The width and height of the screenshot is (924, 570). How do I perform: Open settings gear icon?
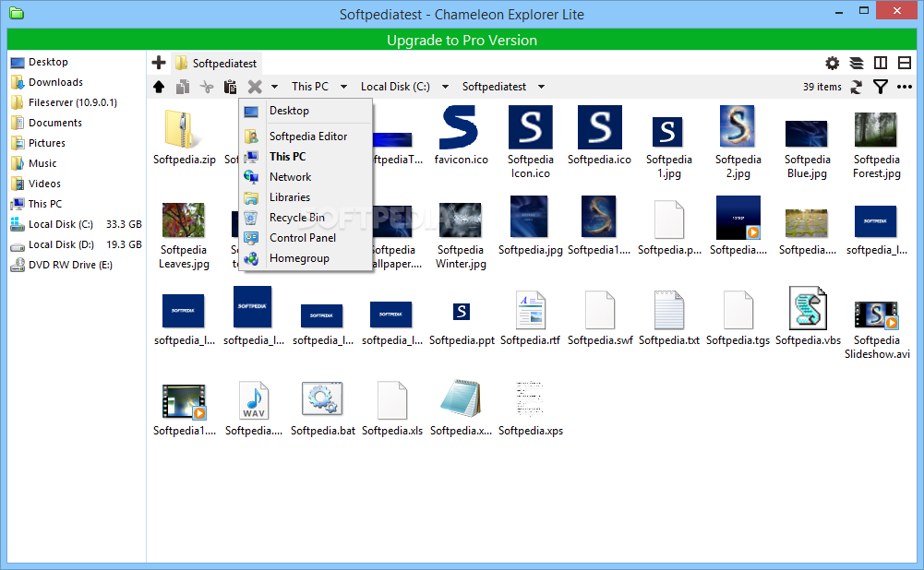pos(832,63)
